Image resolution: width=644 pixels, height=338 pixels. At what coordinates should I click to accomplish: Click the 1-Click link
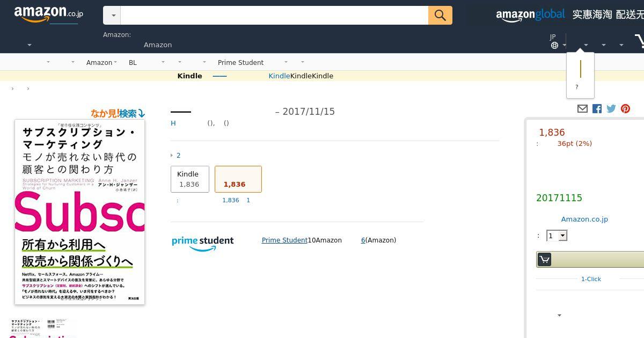[x=591, y=279]
